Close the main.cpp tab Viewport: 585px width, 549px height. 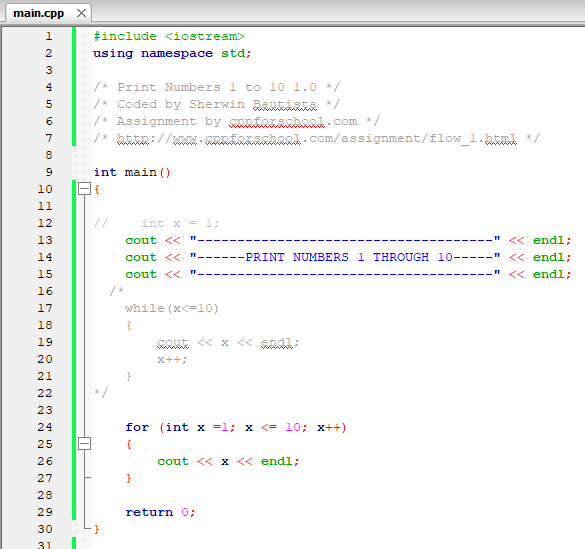click(x=81, y=13)
